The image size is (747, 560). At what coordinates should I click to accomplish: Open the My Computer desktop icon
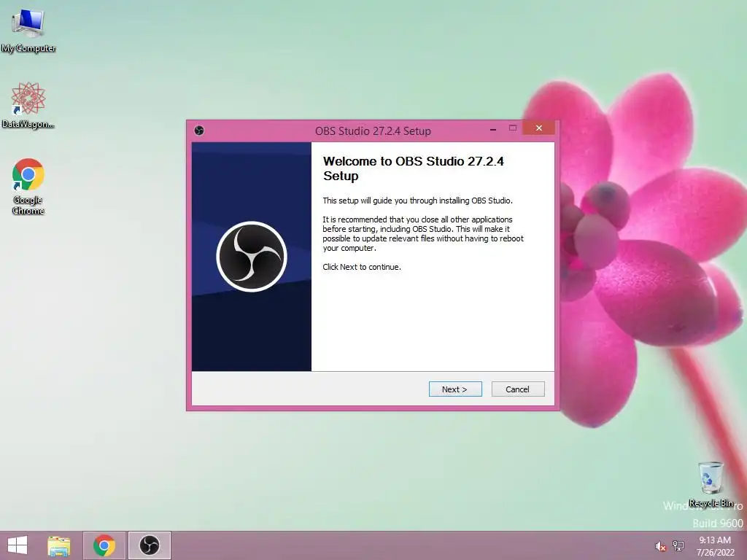click(28, 31)
